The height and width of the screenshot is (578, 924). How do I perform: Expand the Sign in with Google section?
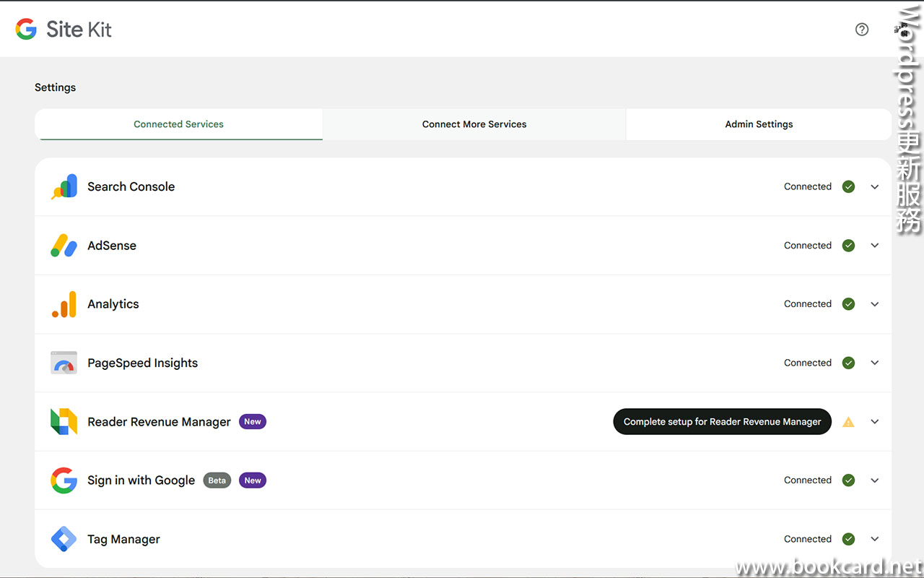[875, 480]
